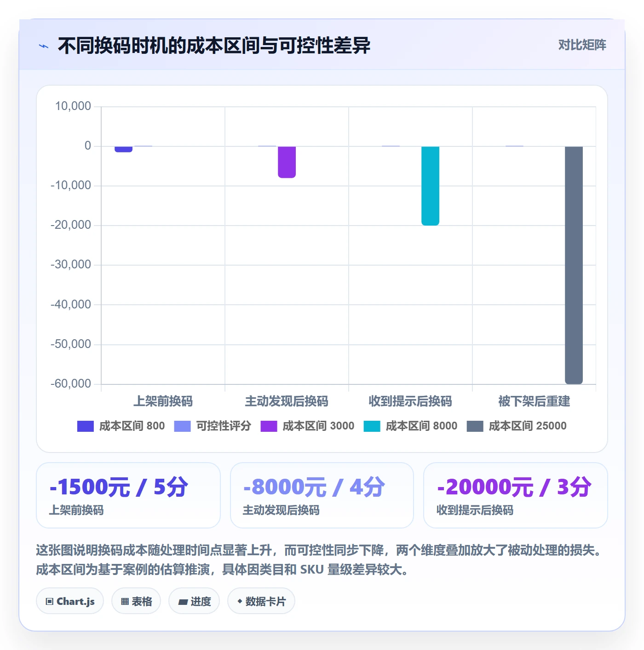Open the -8000元 / 4分 data card
This screenshot has width=644, height=650.
click(322, 495)
